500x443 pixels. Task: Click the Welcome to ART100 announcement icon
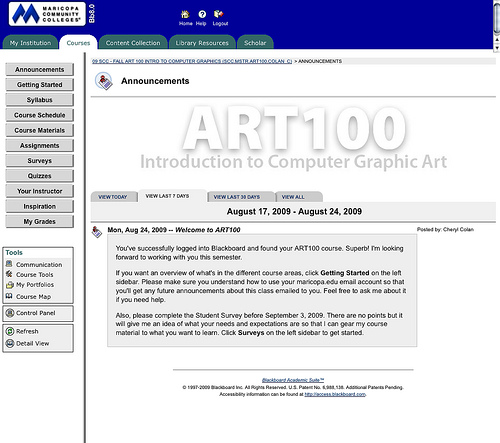(x=97, y=232)
